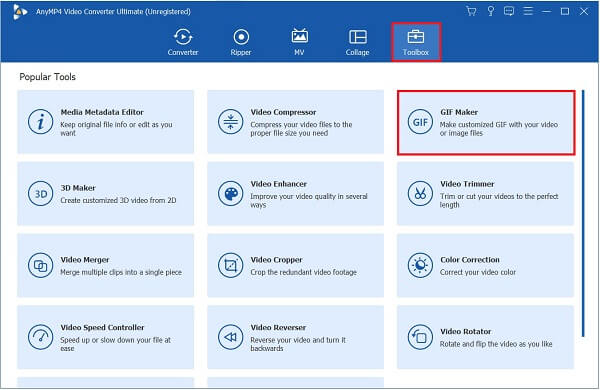Switch to the Ripper tab
600x390 pixels.
tap(241, 42)
